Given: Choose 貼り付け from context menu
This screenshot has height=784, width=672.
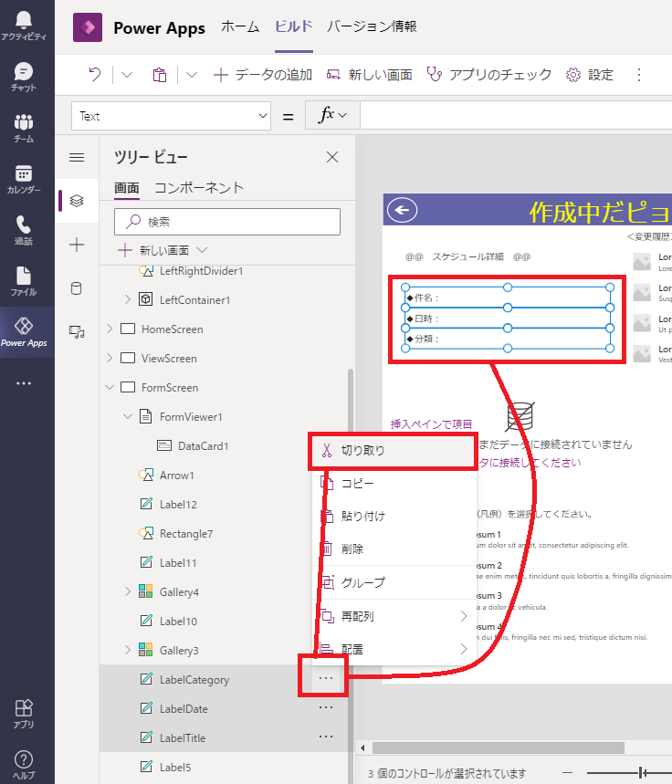Looking at the screenshot, I should 394,516.
